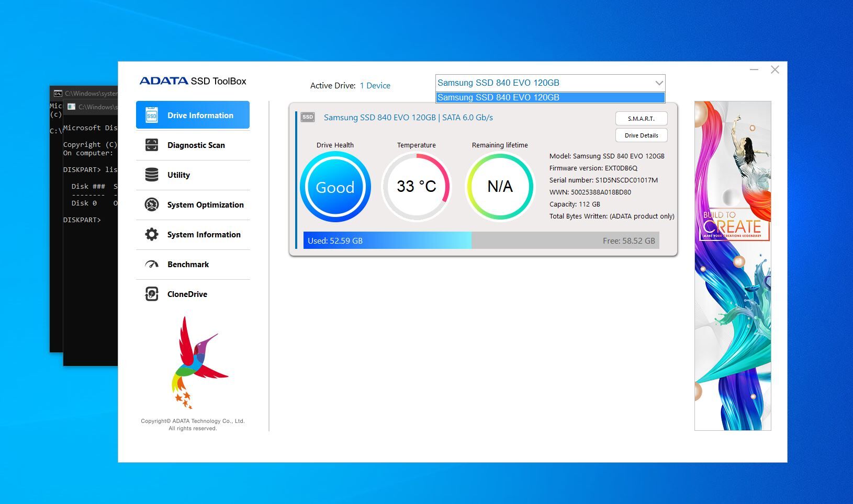Open the CloneDrive section
The width and height of the screenshot is (853, 504).
pyautogui.click(x=193, y=294)
